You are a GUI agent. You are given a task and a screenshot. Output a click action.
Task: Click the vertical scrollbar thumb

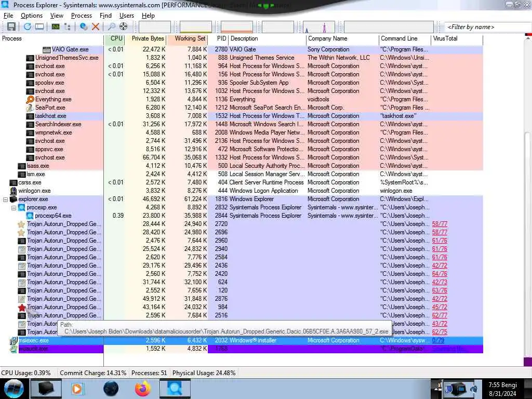[x=528, y=244]
